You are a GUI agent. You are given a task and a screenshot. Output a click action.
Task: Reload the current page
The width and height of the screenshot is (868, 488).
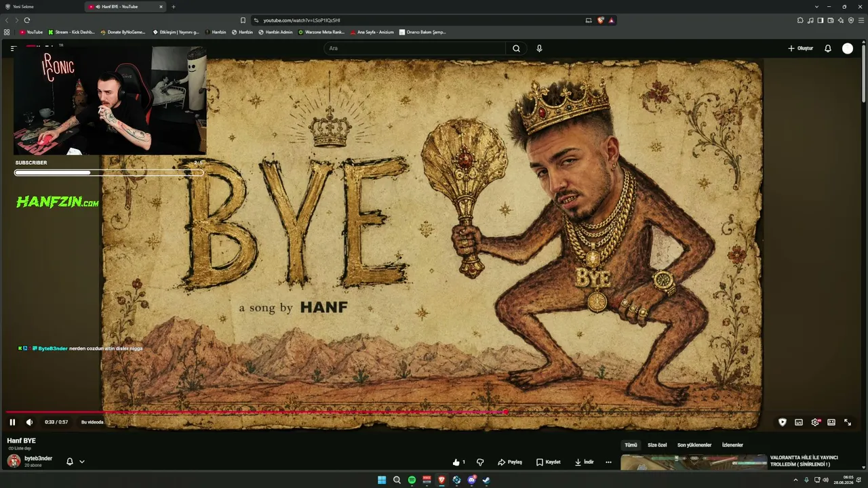coord(27,20)
